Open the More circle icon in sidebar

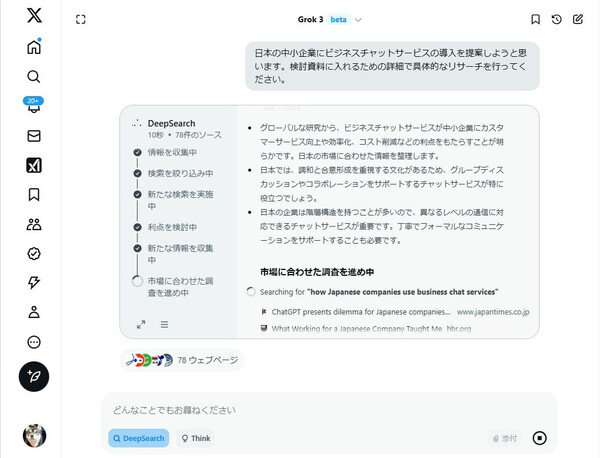[x=34, y=342]
